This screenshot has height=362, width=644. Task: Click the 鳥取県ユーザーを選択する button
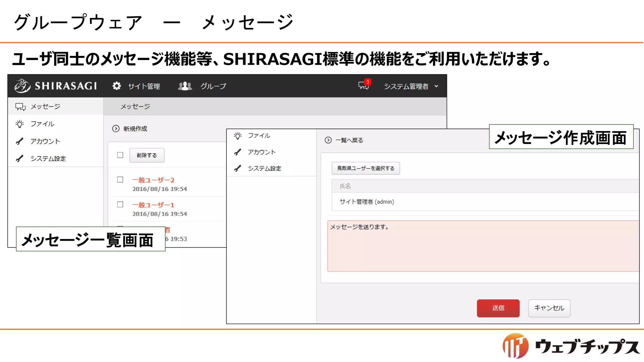[366, 168]
